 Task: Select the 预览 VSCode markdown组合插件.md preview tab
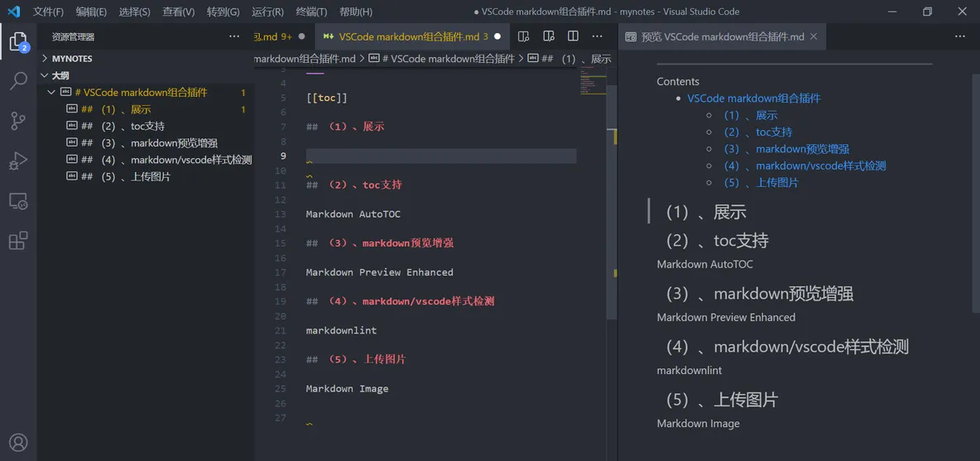point(722,37)
